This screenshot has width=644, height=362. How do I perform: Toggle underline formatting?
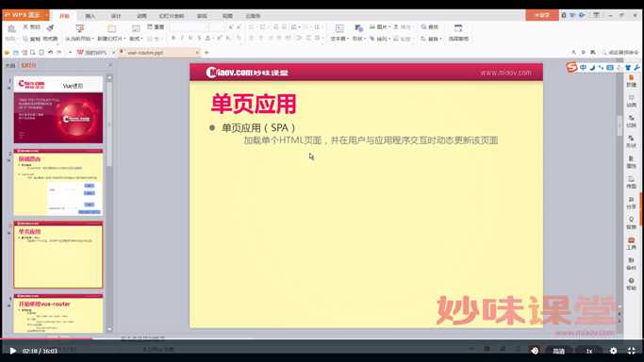tap(190, 38)
